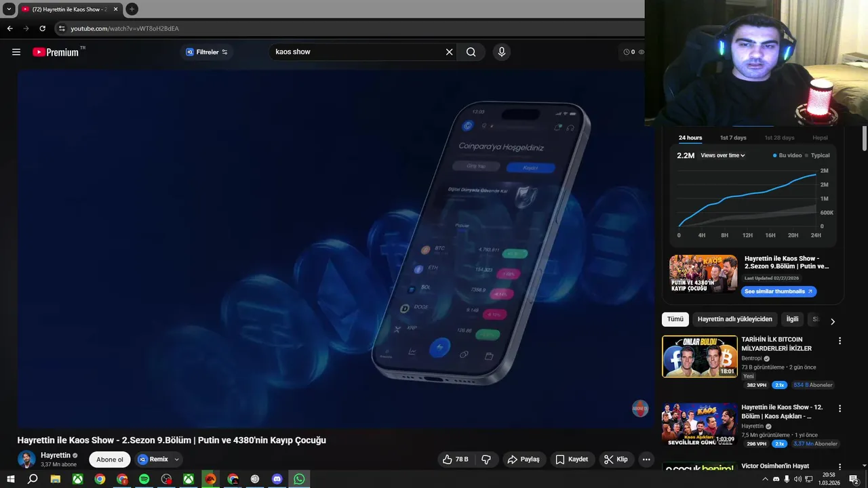868x488 pixels.
Task: Open Tarihin İlk Bitcoin Milyarderleri thumbnail
Action: point(700,357)
